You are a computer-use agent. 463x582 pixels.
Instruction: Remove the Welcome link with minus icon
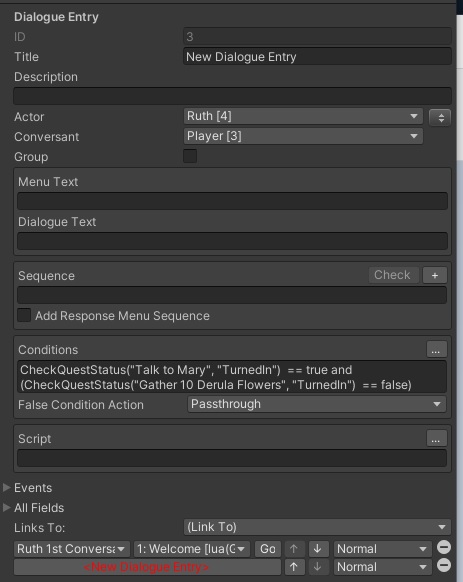(444, 547)
